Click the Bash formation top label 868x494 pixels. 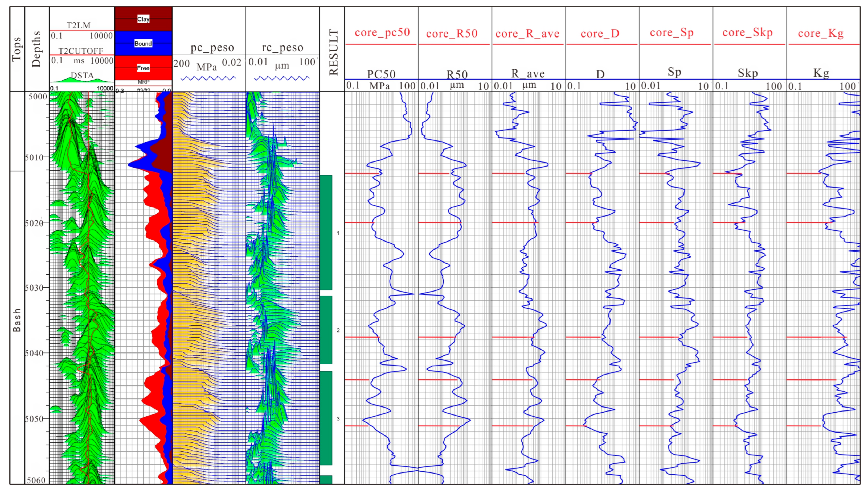(x=17, y=320)
